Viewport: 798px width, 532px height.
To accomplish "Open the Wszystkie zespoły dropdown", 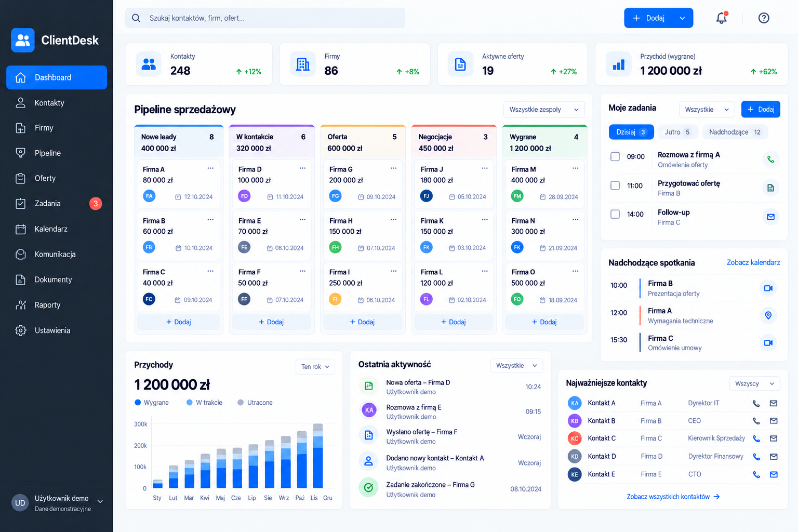I will 544,110.
